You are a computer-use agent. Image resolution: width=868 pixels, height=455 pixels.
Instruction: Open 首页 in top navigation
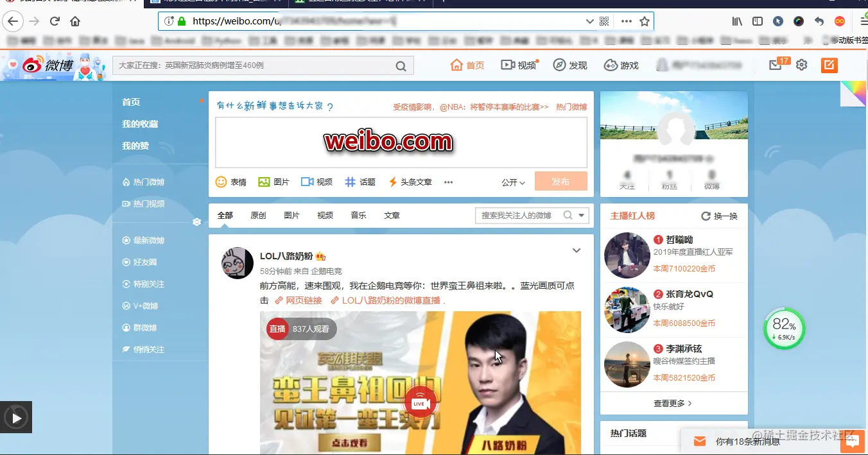click(x=467, y=65)
